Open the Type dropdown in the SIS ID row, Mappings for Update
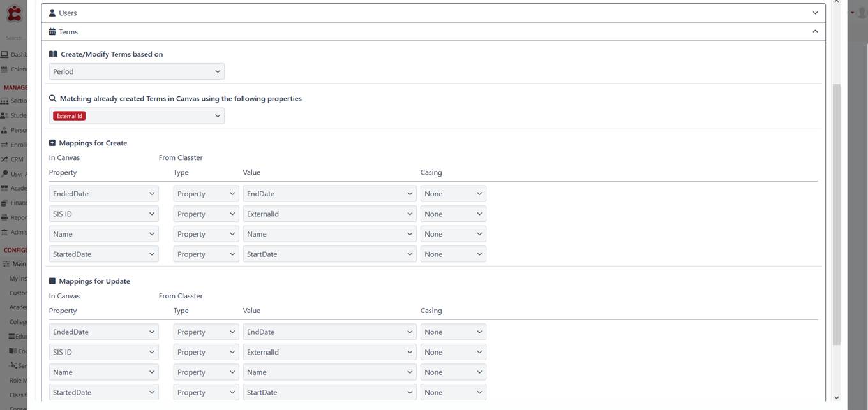This screenshot has width=868, height=410. [x=206, y=352]
